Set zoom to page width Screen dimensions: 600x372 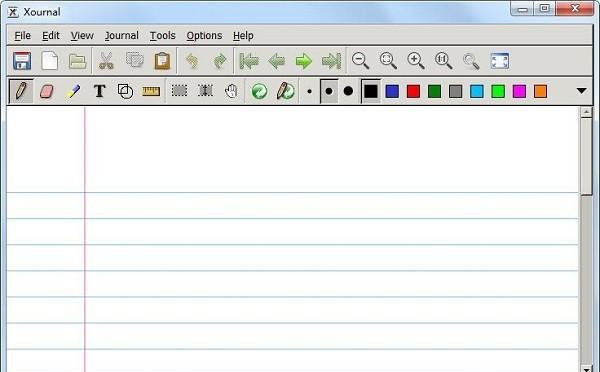pos(388,61)
